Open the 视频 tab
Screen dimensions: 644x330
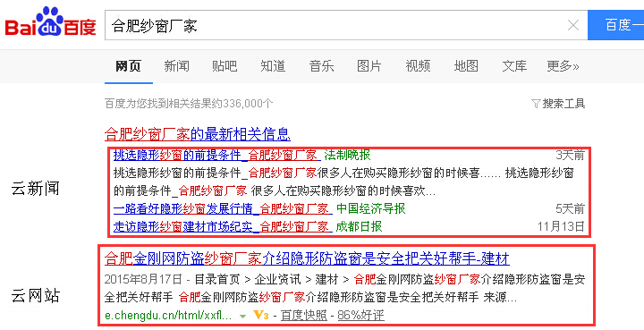[418, 65]
